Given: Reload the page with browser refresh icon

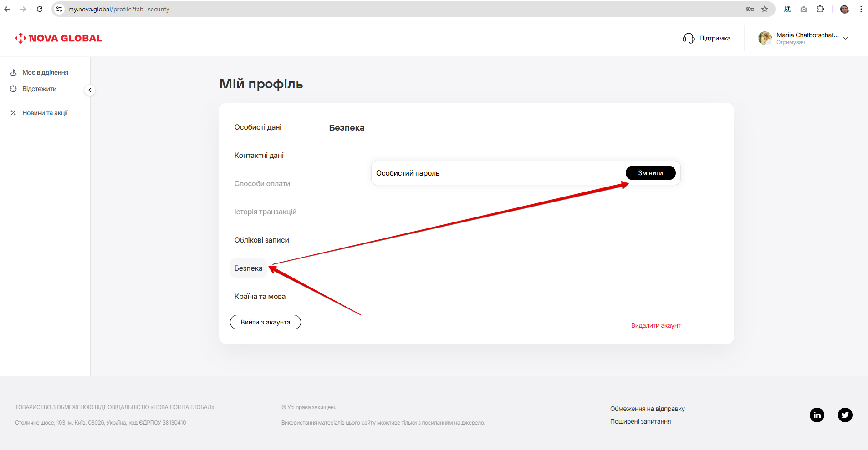Looking at the screenshot, I should pos(40,9).
